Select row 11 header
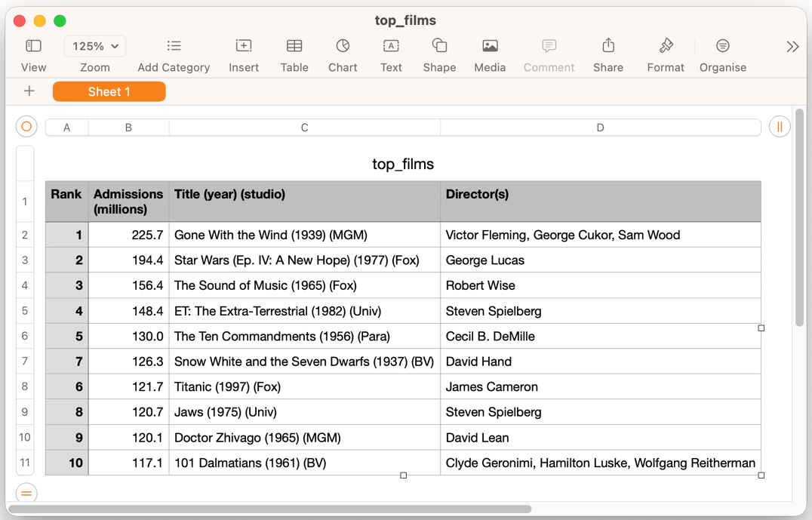 25,463
